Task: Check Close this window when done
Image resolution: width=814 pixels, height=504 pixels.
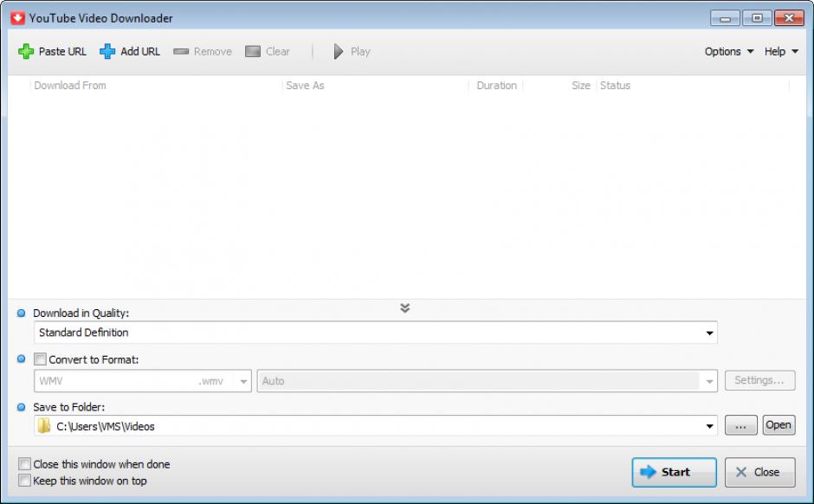Action: [24, 463]
